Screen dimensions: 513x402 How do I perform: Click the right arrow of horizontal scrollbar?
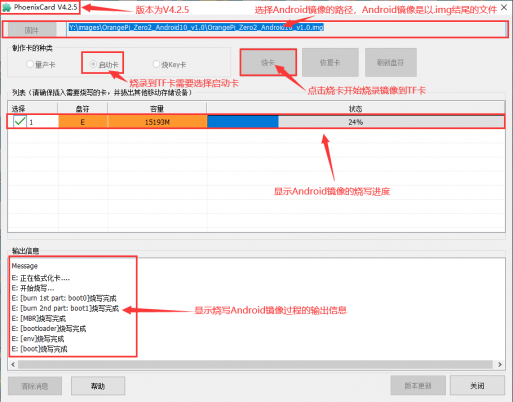(x=500, y=364)
